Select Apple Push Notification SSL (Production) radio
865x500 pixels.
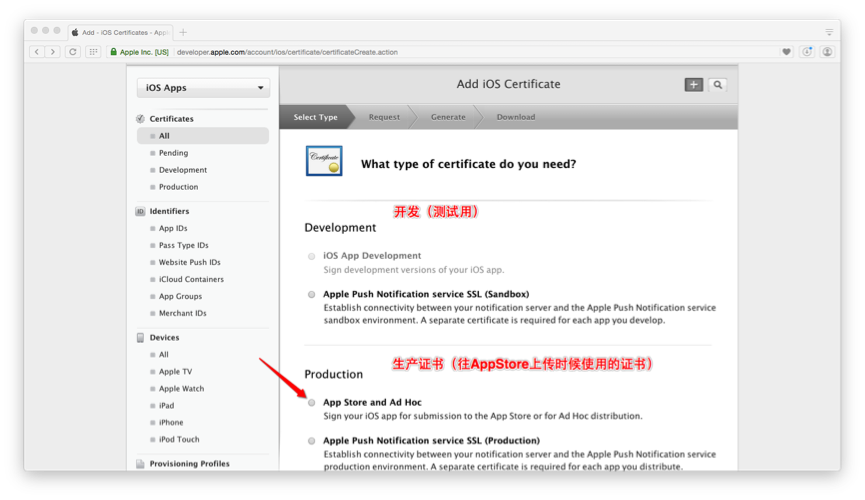[312, 441]
